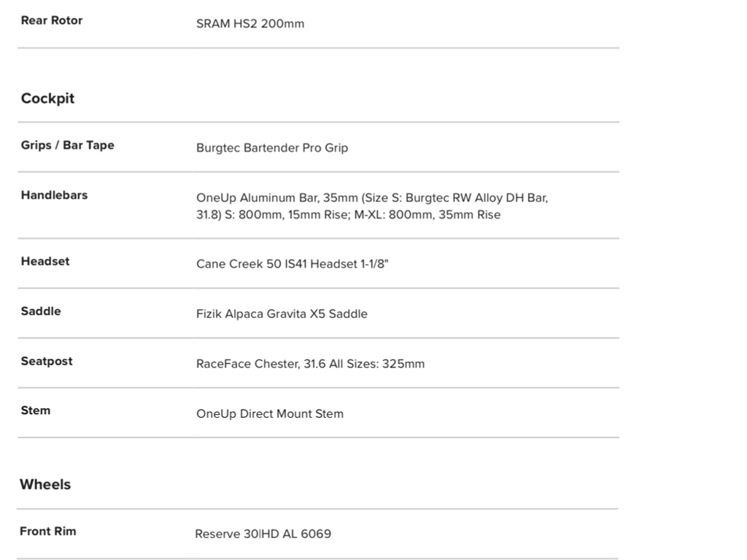The image size is (747, 560).
Task: Select the Burgtec Bartender Pro Grip text
Action: (272, 148)
